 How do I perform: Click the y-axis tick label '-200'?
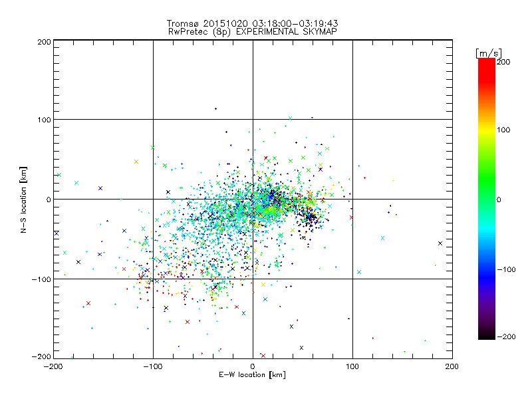[x=41, y=357]
